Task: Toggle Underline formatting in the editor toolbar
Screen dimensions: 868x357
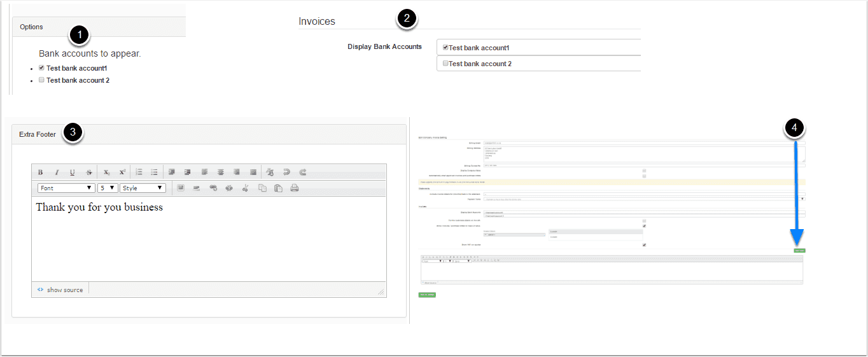Action: pos(73,172)
